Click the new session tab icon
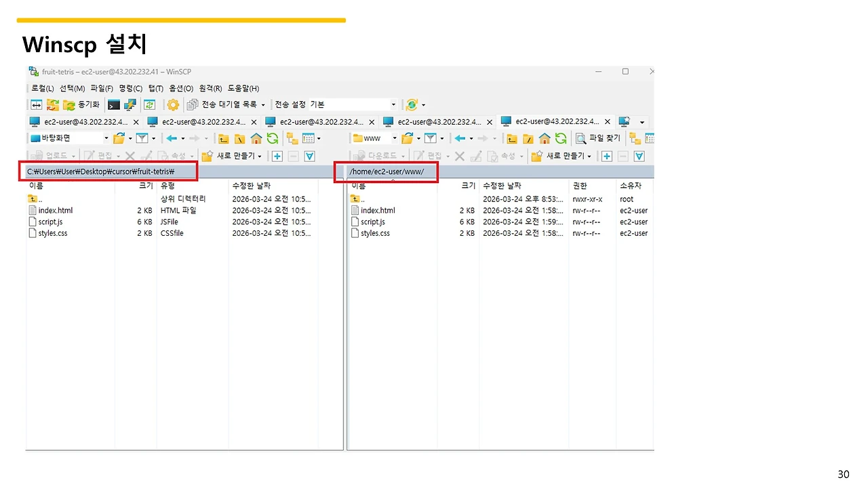Image resolution: width=868 pixels, height=488 pixels. pyautogui.click(x=625, y=122)
